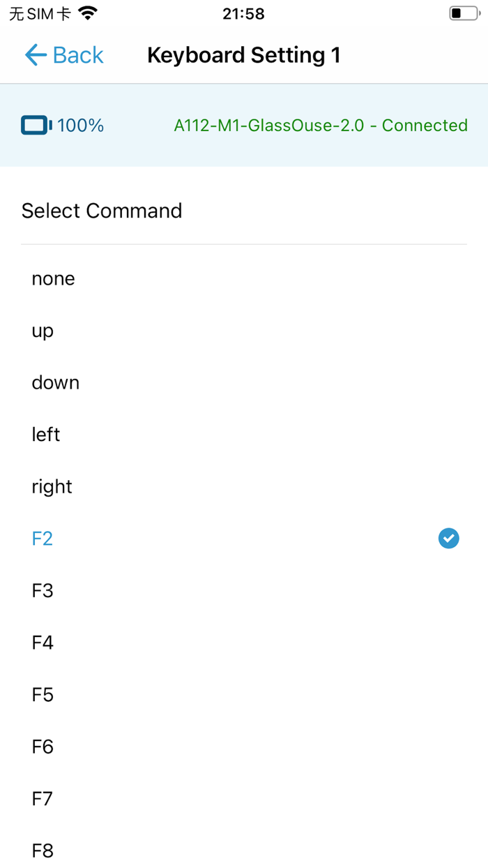This screenshot has height=868, width=488.
Task: Select the F8 command
Action: click(x=43, y=851)
